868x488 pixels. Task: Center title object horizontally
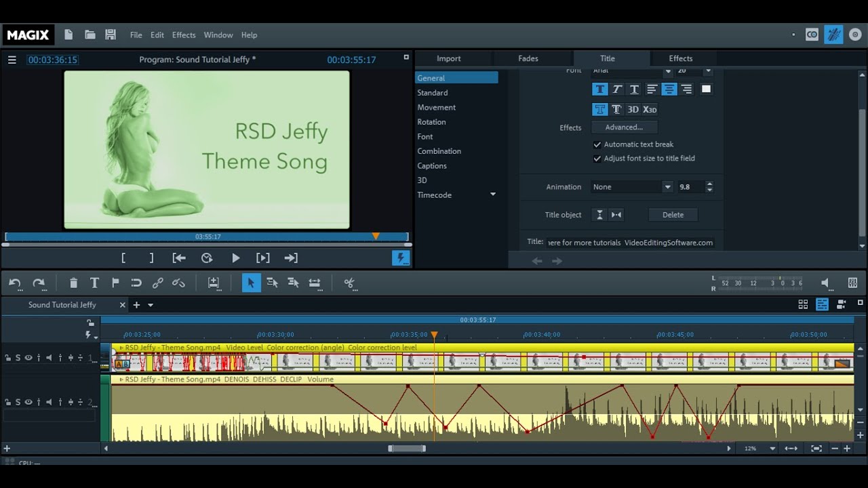pos(616,215)
